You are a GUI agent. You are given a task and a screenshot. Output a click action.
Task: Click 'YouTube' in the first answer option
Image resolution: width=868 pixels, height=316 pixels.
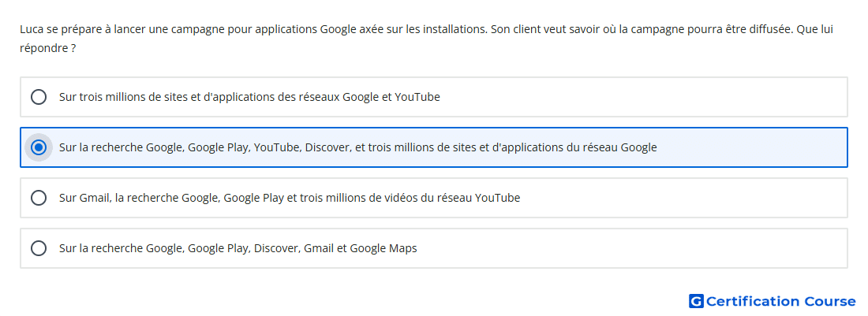click(417, 97)
